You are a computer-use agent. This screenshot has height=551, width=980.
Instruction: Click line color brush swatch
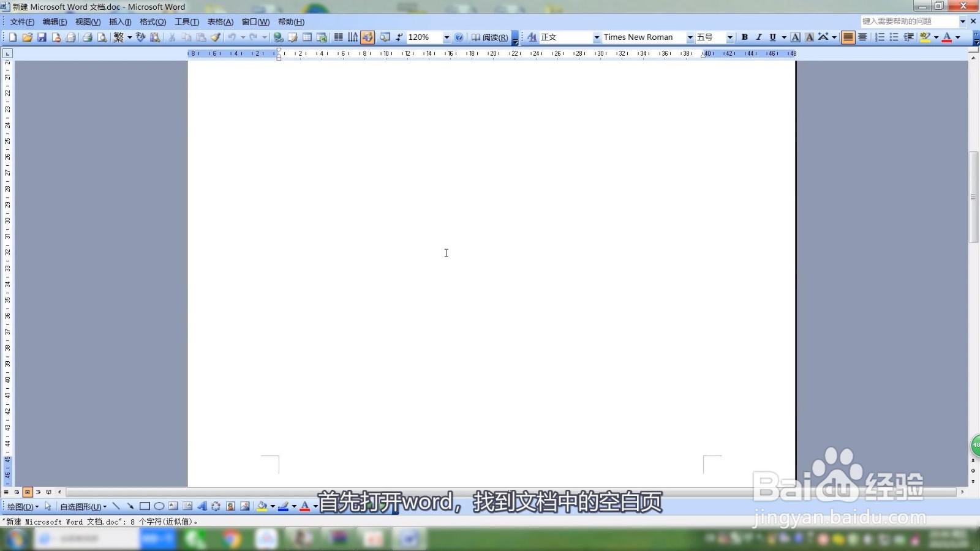tap(283, 506)
